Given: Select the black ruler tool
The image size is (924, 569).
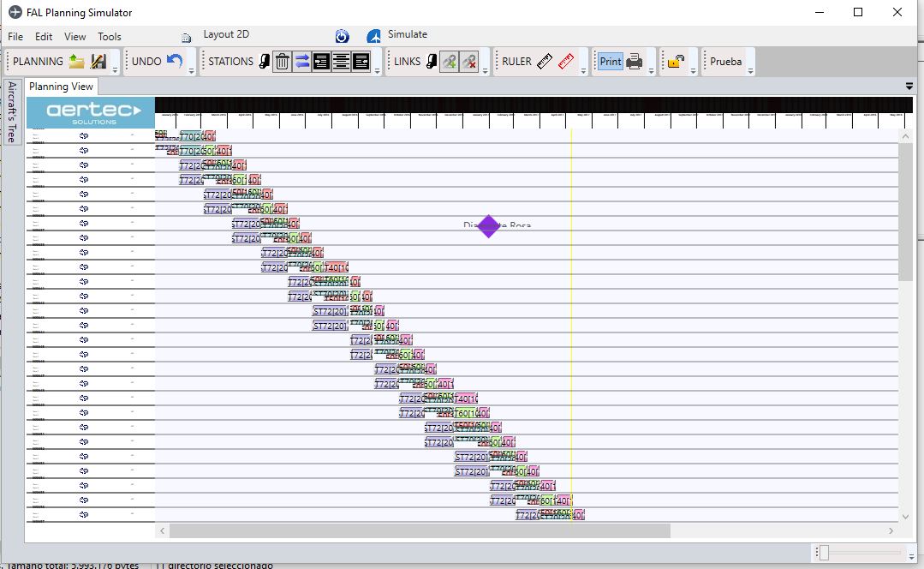Looking at the screenshot, I should click(x=545, y=62).
